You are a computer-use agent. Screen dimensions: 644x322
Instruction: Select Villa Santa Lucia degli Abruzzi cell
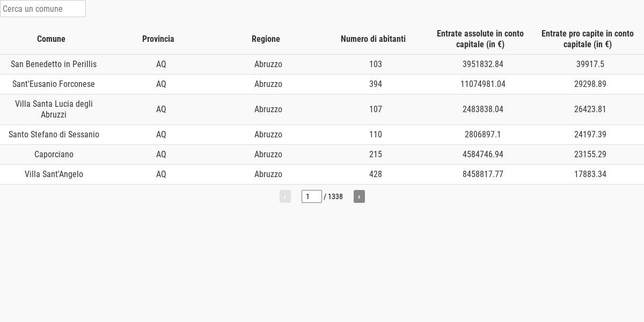(54, 109)
